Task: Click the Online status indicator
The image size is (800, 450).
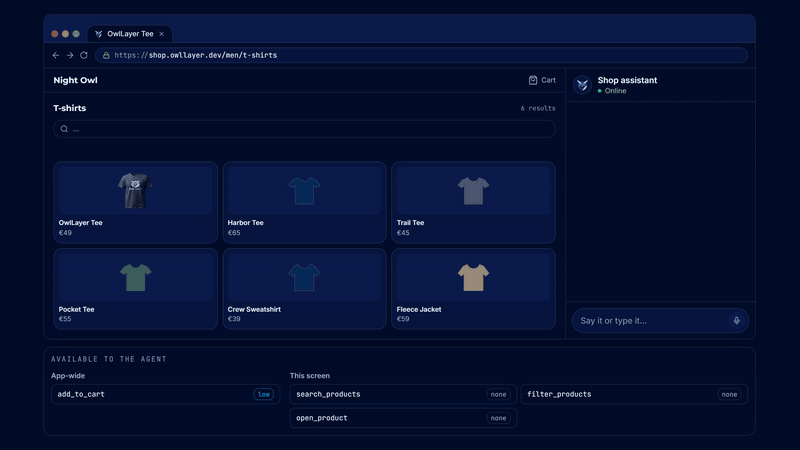Action: point(612,91)
